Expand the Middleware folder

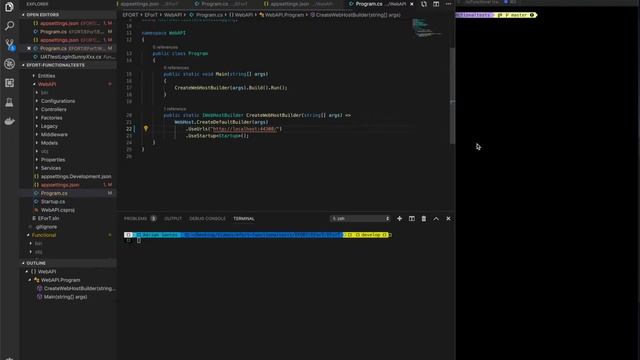coord(54,134)
